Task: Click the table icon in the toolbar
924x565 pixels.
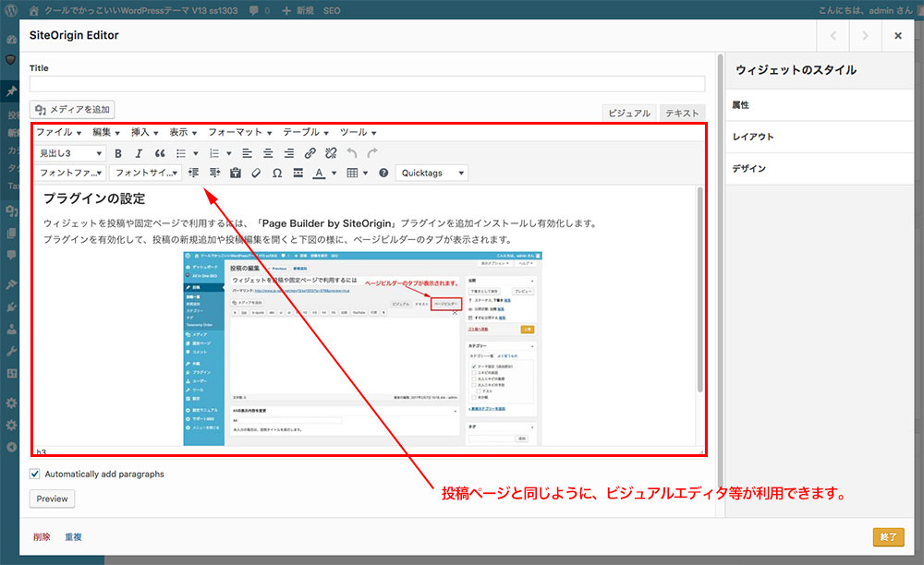Action: tap(352, 173)
